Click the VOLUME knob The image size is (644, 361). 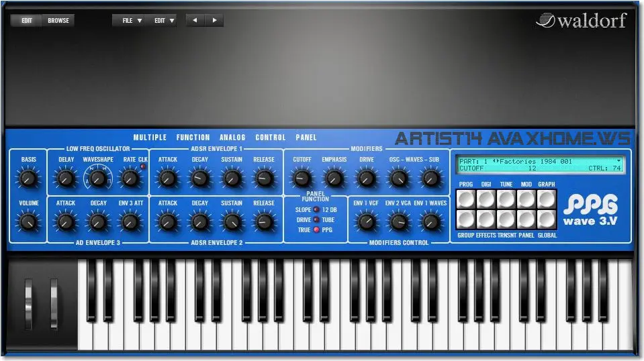(x=28, y=222)
